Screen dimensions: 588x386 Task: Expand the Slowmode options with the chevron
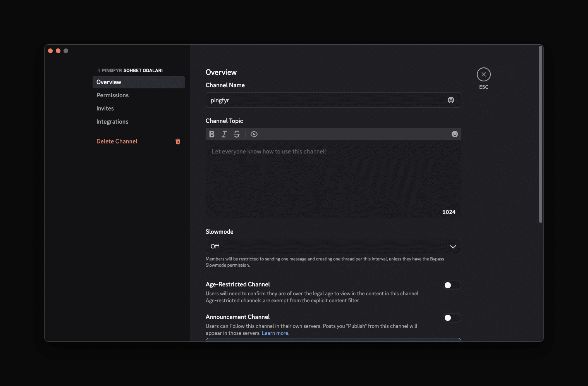pos(453,246)
